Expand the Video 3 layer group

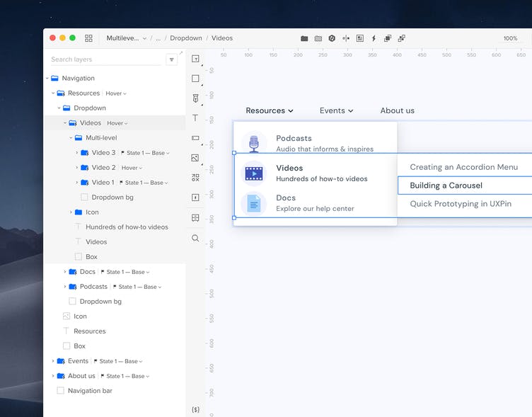[x=77, y=153]
